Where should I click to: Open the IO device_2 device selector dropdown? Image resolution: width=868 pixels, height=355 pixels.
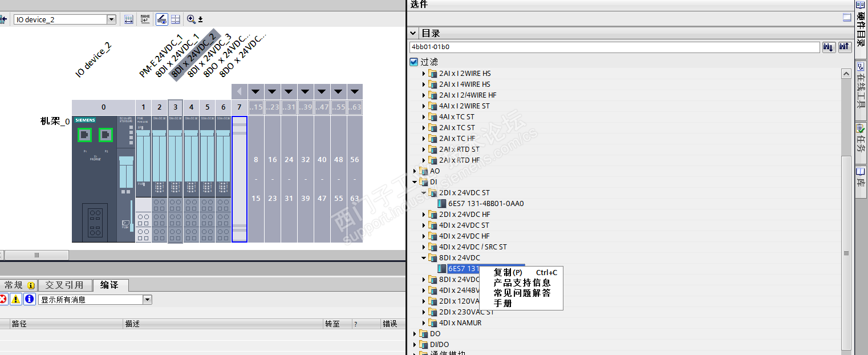[x=111, y=19]
